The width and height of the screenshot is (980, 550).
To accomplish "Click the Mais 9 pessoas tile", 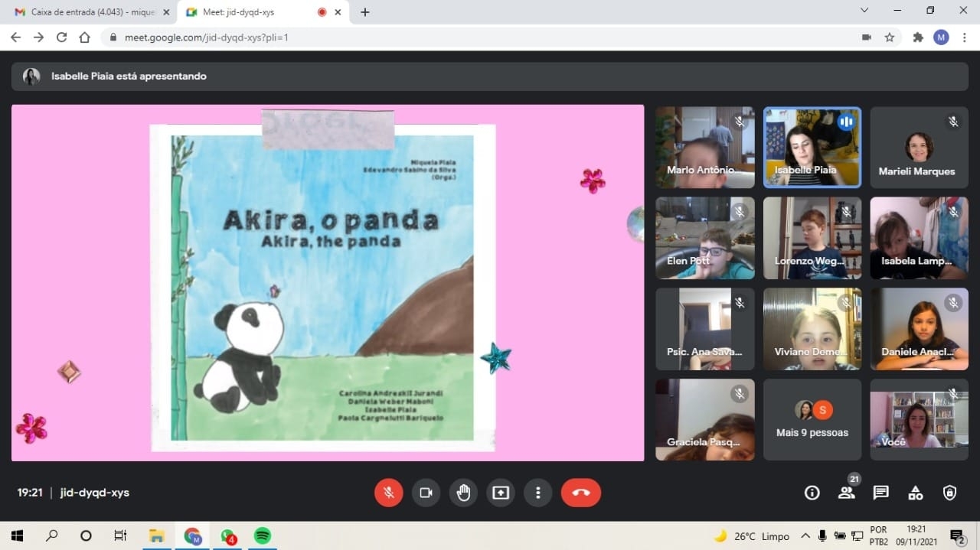I will coord(812,420).
